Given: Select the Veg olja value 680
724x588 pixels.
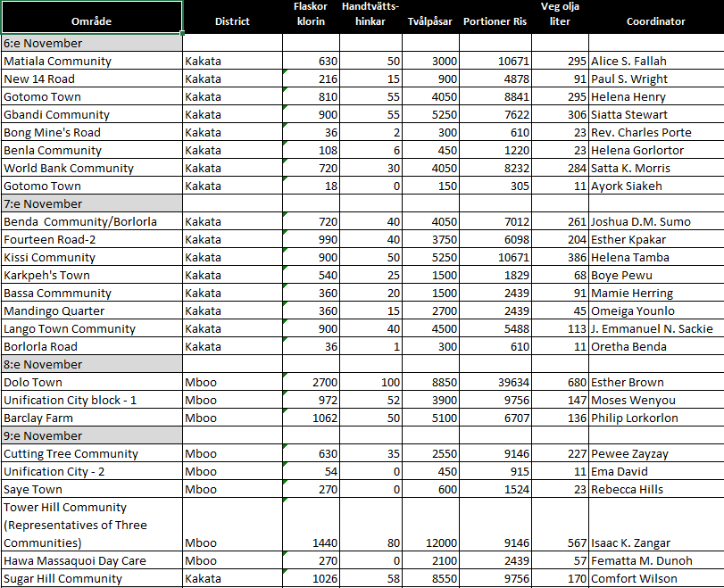Looking at the screenshot, I should (560, 382).
